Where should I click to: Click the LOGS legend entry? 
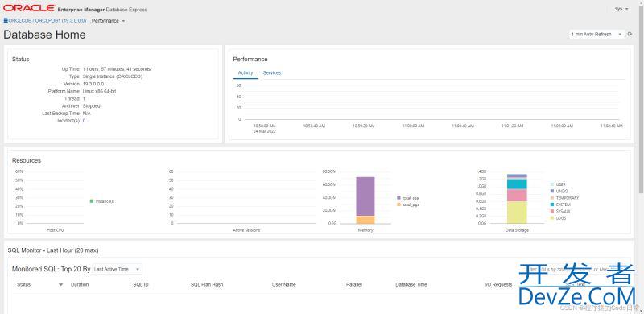[558, 218]
